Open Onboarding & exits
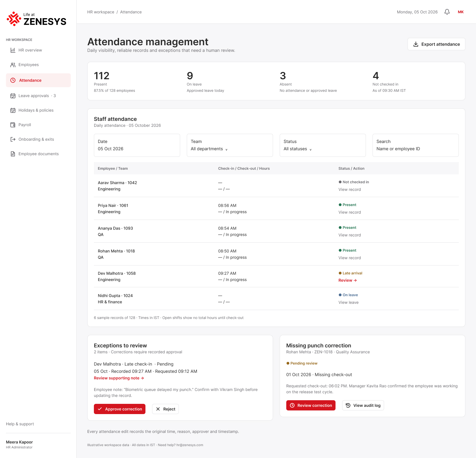Viewport: 476px width, 458px height. point(38,139)
